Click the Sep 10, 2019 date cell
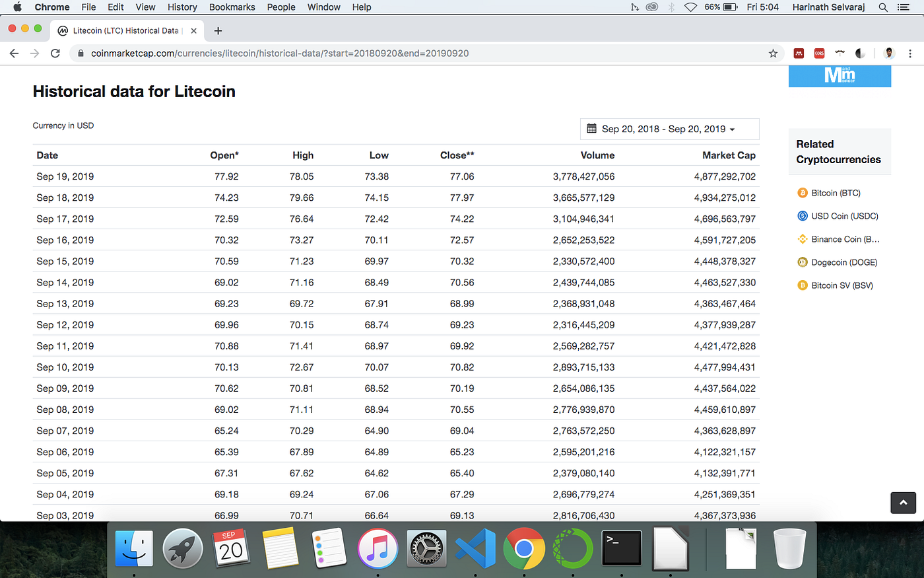This screenshot has width=924, height=578. tap(65, 367)
